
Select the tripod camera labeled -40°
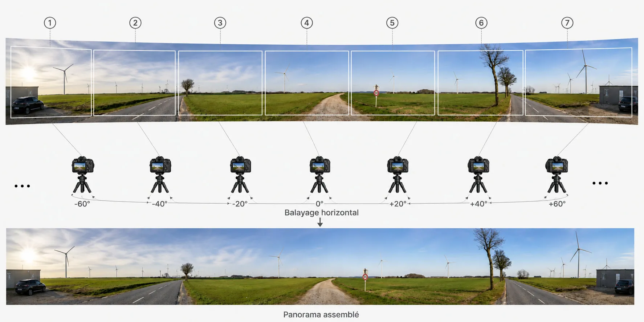pos(160,175)
